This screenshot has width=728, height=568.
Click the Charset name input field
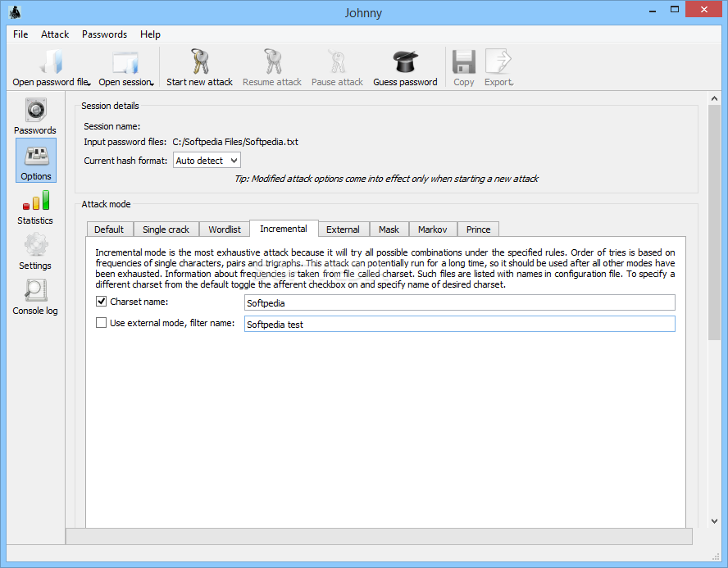(x=460, y=302)
